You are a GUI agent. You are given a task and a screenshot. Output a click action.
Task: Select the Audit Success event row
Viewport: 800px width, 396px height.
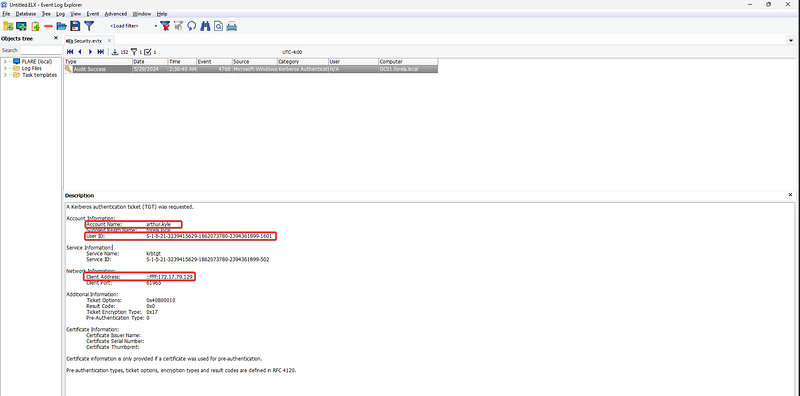click(x=251, y=69)
